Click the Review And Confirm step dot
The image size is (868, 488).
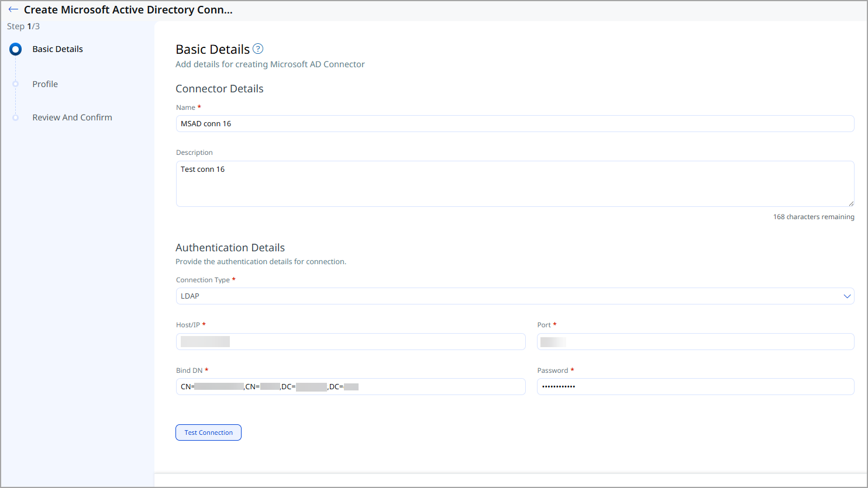[x=16, y=117]
